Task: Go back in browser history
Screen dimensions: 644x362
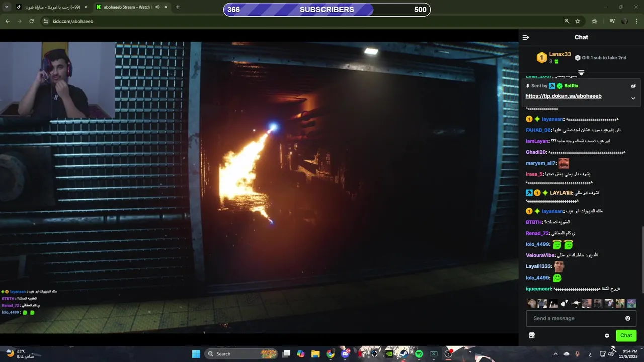Action: [7, 21]
